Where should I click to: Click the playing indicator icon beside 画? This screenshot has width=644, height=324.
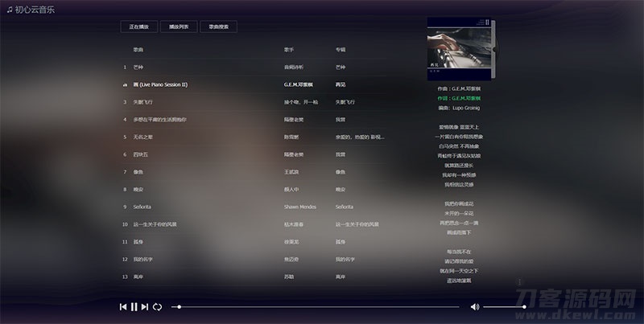point(125,84)
